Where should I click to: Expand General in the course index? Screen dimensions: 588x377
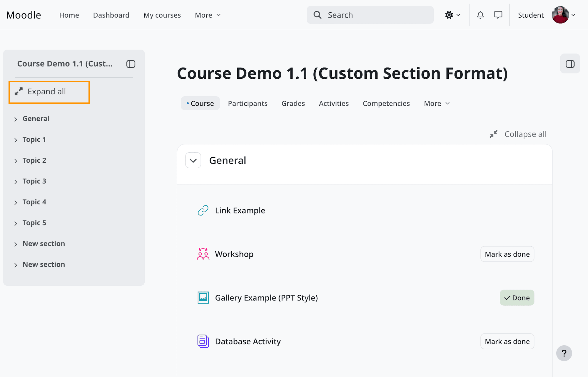click(16, 119)
